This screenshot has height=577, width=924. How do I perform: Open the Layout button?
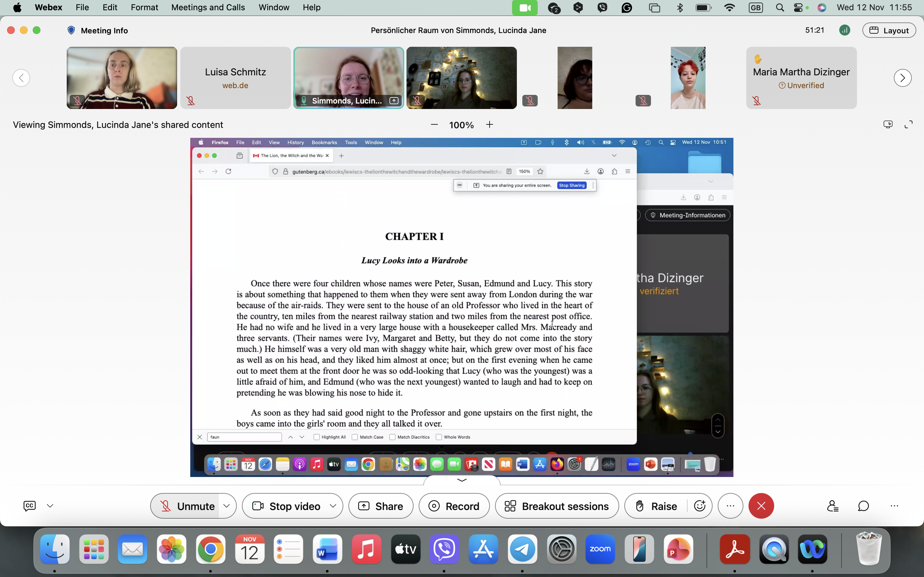coord(889,30)
